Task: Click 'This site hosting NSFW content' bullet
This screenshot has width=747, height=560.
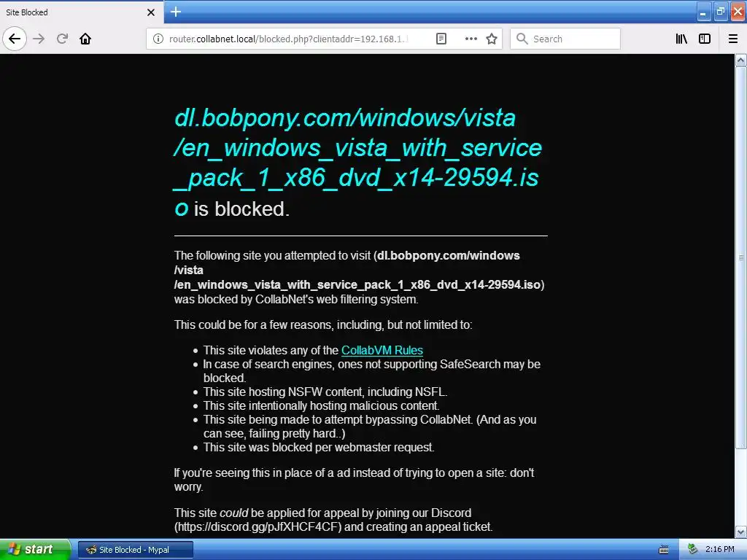Action: (x=325, y=392)
